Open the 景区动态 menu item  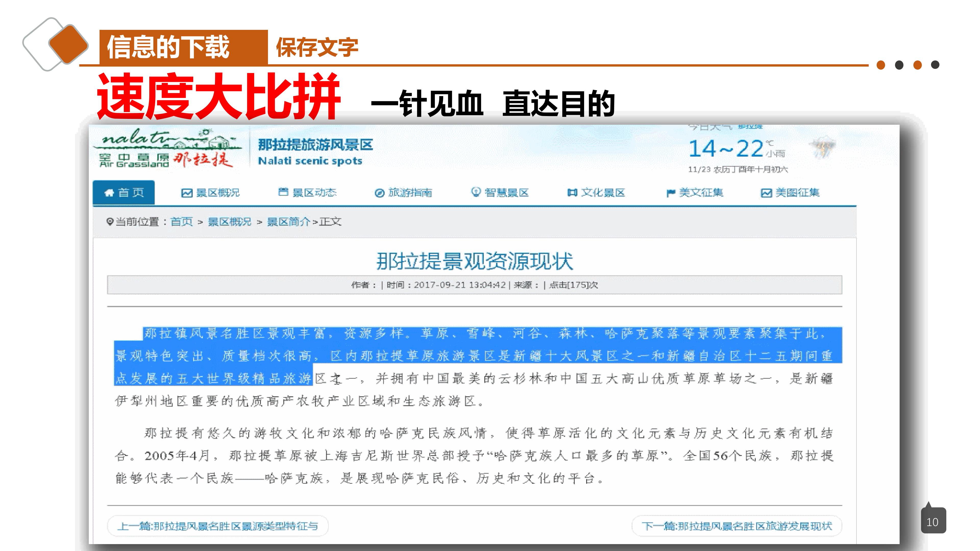tap(307, 192)
